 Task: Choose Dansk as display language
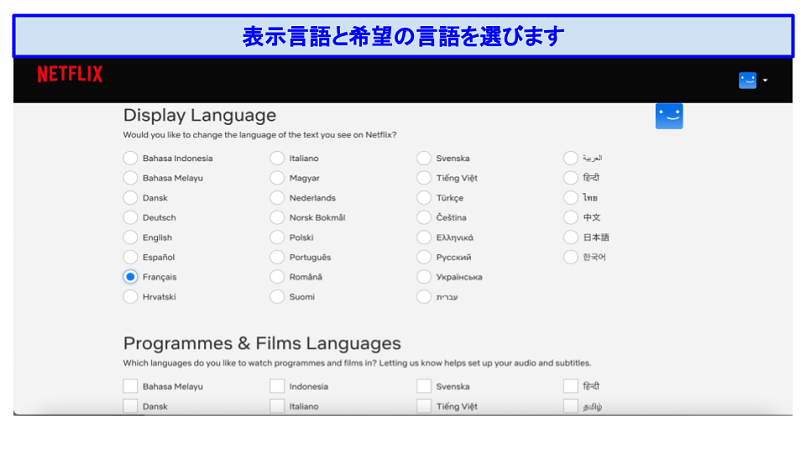click(131, 197)
